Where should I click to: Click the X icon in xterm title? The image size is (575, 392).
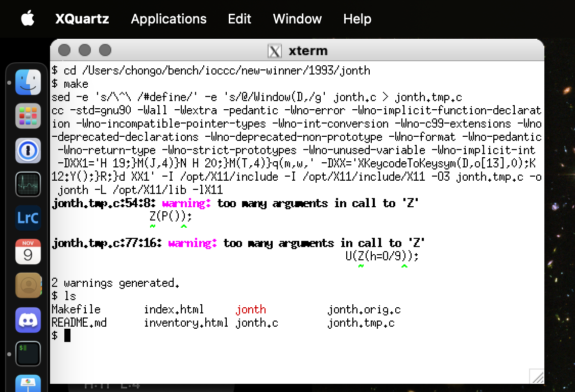(x=275, y=51)
